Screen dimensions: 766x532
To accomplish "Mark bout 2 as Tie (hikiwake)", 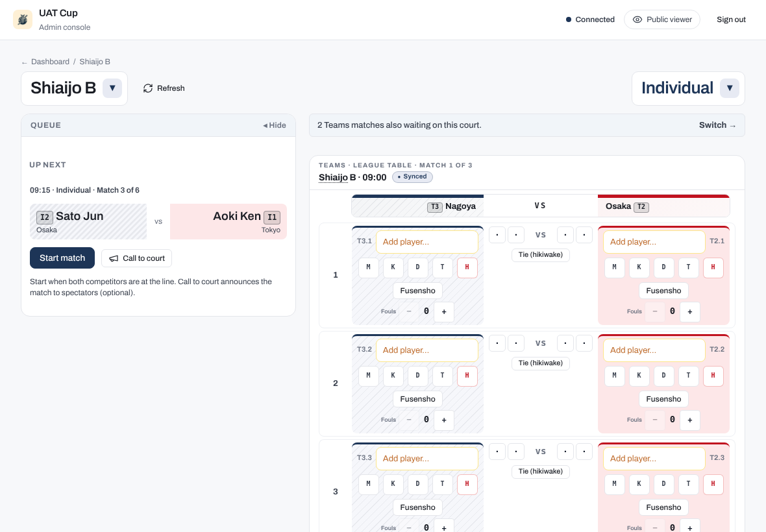I will pos(540,363).
